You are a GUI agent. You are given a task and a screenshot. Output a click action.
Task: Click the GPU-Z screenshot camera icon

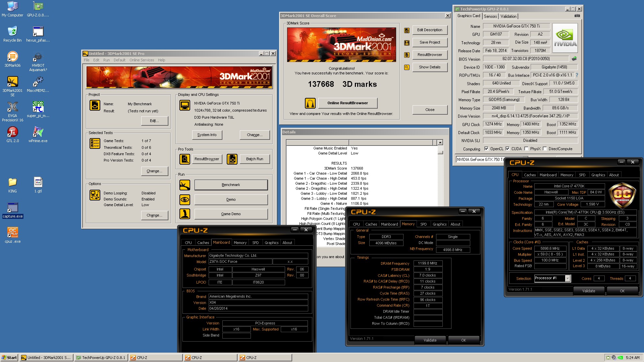577,16
